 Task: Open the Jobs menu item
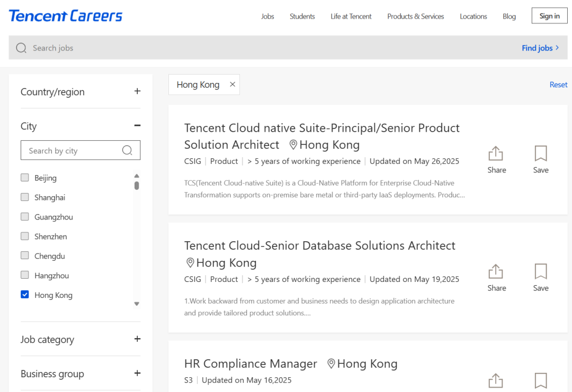coord(267,16)
